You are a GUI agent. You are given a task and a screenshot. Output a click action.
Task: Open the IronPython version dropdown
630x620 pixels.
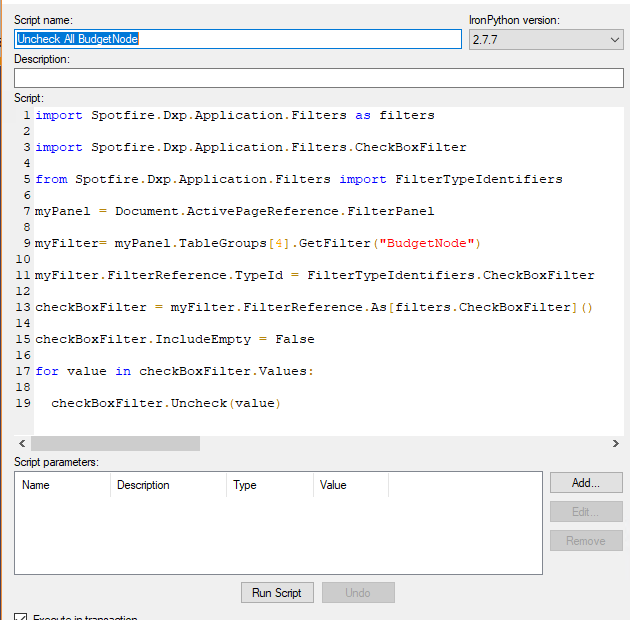pyautogui.click(x=546, y=40)
